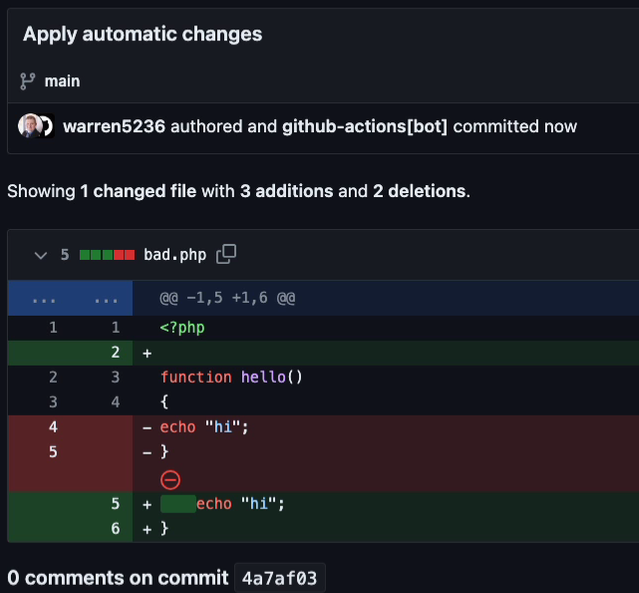
Task: Click the hunk header @@ -1,5 +1,6 @@
Action: tap(227, 298)
